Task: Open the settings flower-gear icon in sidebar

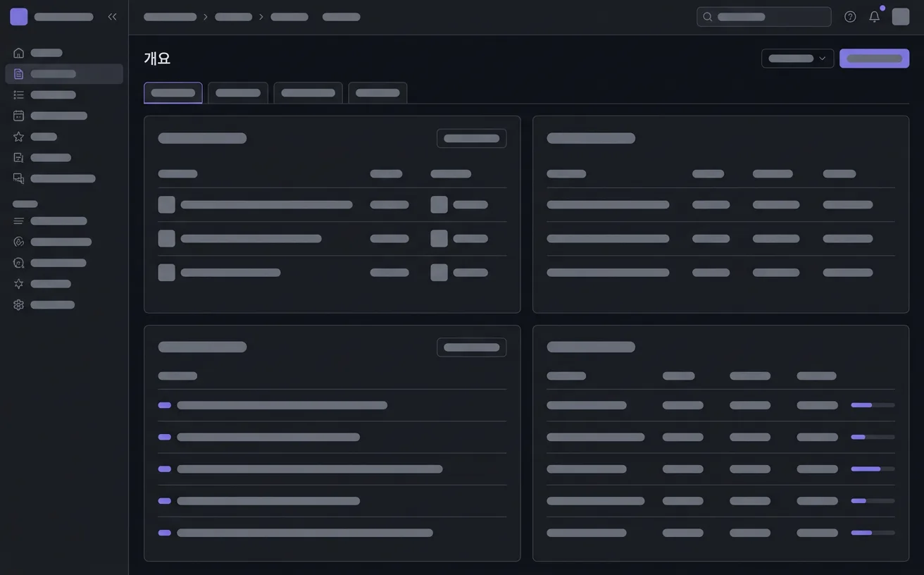Action: 18,304
